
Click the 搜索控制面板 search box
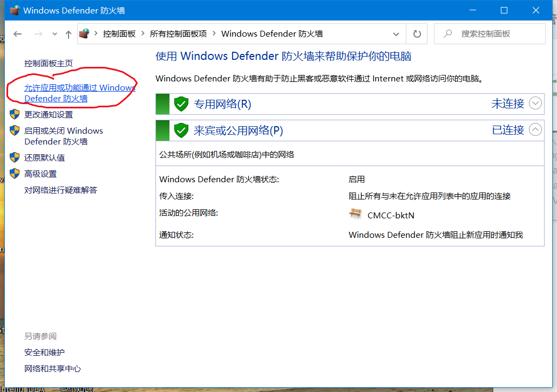(x=490, y=34)
